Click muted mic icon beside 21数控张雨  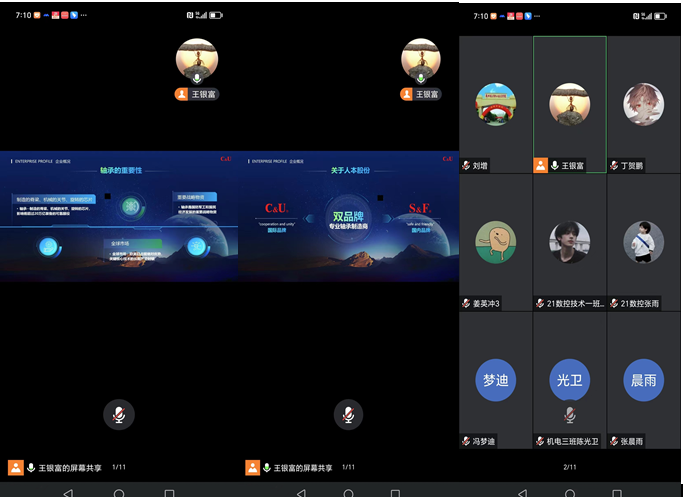(x=614, y=303)
